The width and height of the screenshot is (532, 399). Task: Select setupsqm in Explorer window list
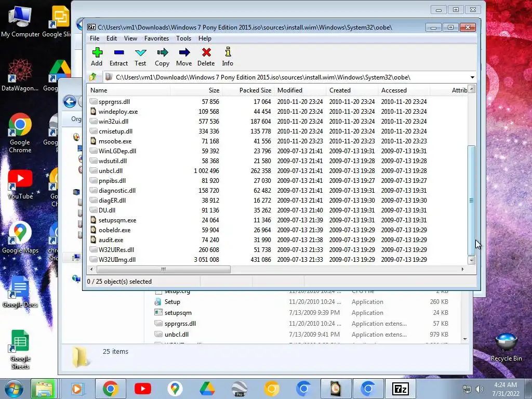point(178,312)
